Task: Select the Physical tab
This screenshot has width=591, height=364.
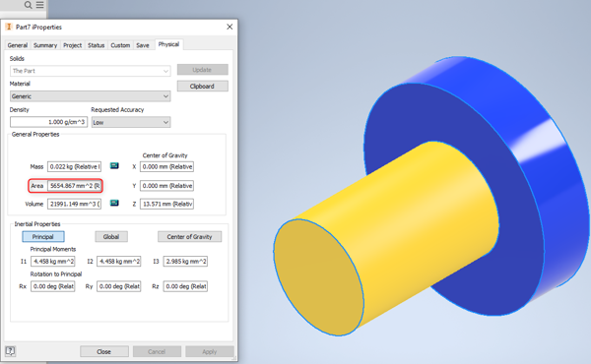Action: pyautogui.click(x=168, y=44)
